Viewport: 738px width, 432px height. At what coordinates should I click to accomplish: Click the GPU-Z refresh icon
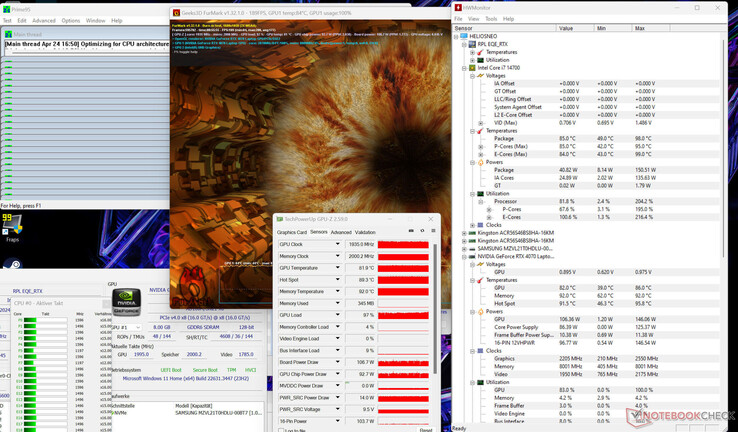click(x=422, y=231)
